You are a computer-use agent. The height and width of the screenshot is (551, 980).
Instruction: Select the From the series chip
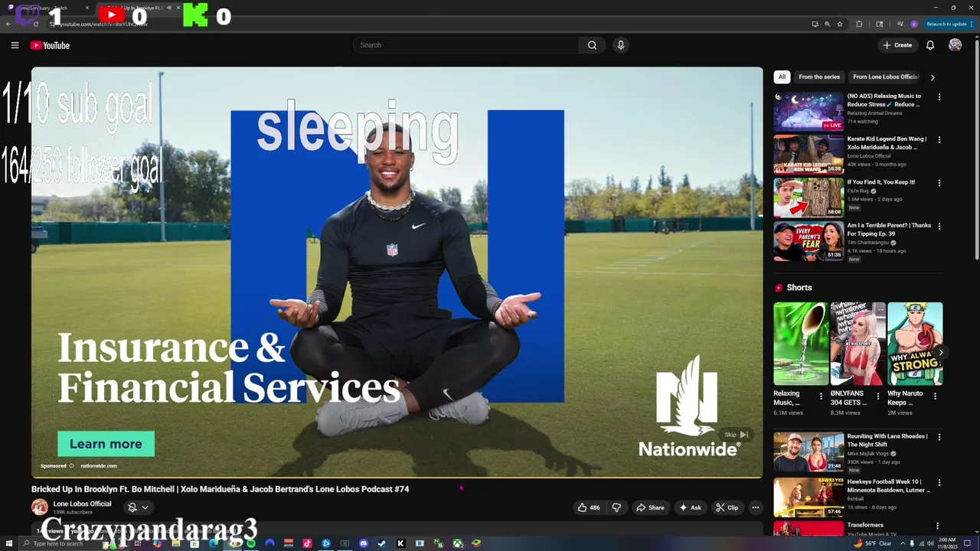[819, 77]
